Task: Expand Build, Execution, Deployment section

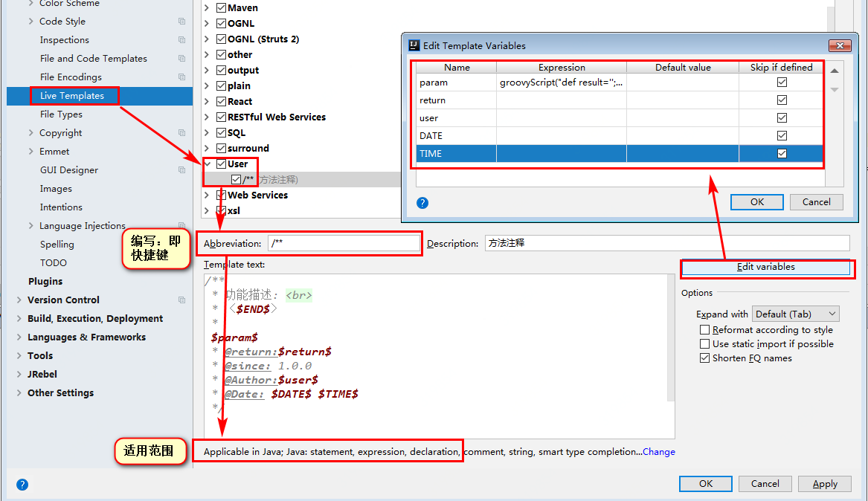Action: pyautogui.click(x=19, y=319)
